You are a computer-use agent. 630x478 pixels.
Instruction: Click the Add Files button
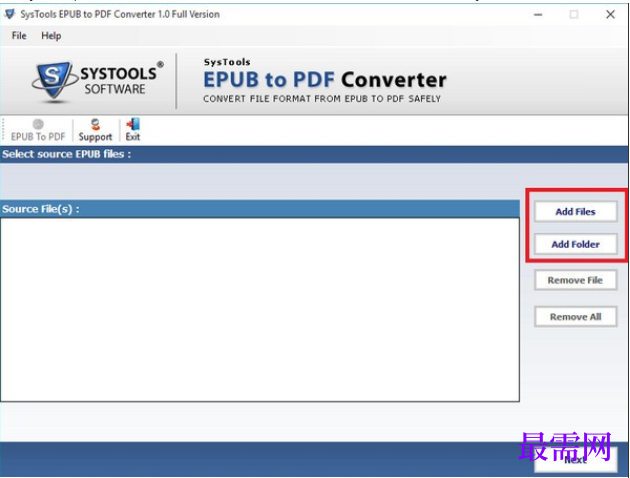point(575,211)
